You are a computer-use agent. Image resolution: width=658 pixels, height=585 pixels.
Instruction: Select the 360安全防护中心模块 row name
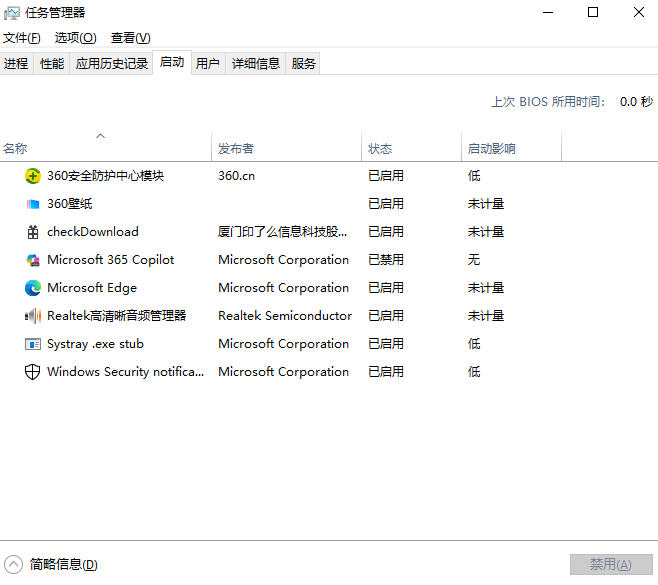(x=105, y=176)
